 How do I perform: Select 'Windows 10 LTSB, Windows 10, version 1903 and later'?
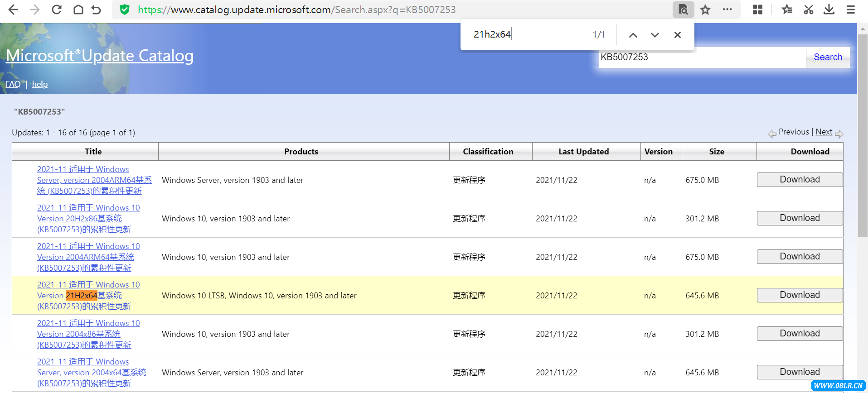coord(259,296)
